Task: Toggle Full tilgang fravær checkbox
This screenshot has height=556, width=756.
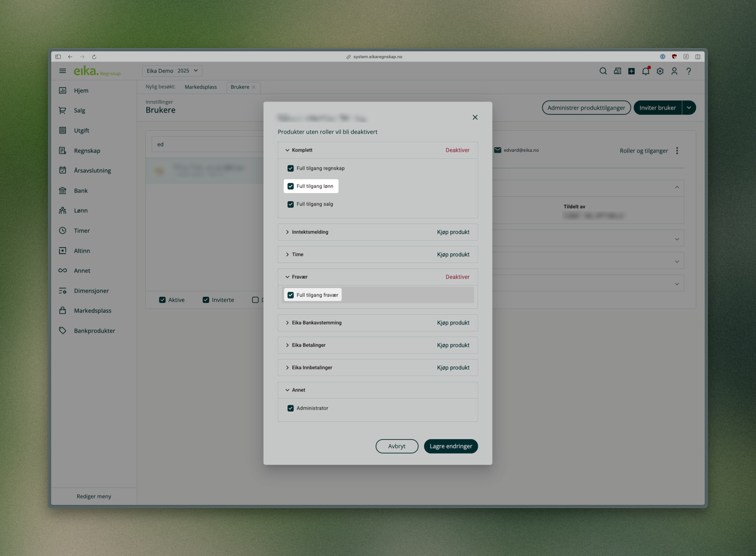Action: click(x=290, y=295)
